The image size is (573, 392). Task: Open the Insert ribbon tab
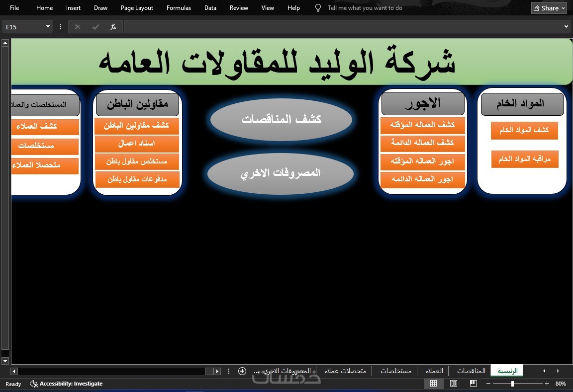[73, 7]
